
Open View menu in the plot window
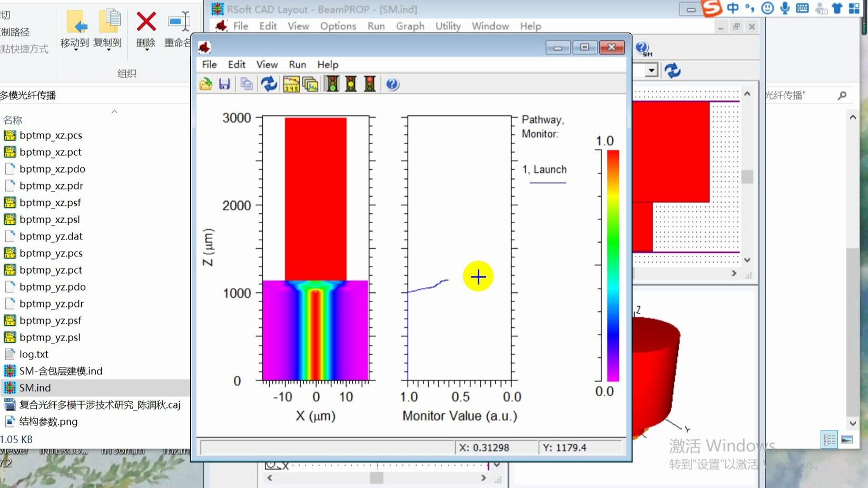[x=267, y=64]
